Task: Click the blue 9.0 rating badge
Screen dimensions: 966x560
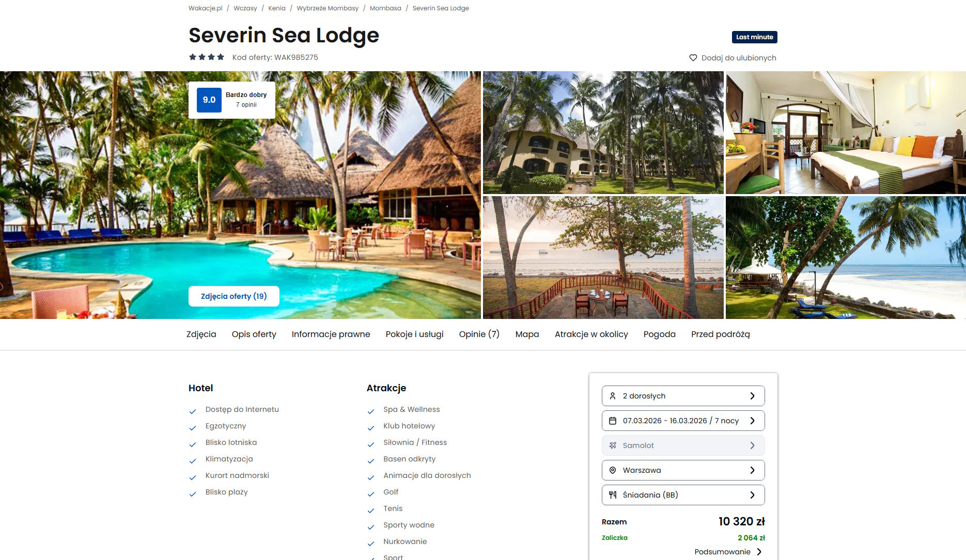Action: pos(209,100)
